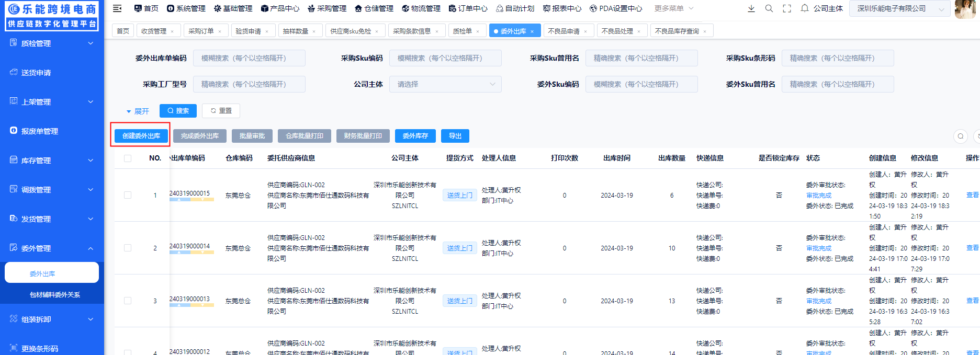Switch to the 首页 page tab
The width and height of the screenshot is (980, 355).
(x=123, y=31)
